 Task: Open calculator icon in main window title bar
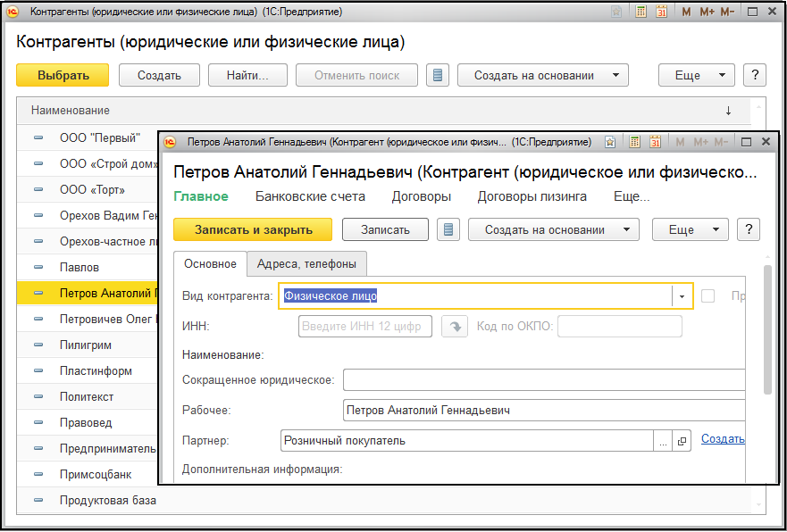pos(640,12)
